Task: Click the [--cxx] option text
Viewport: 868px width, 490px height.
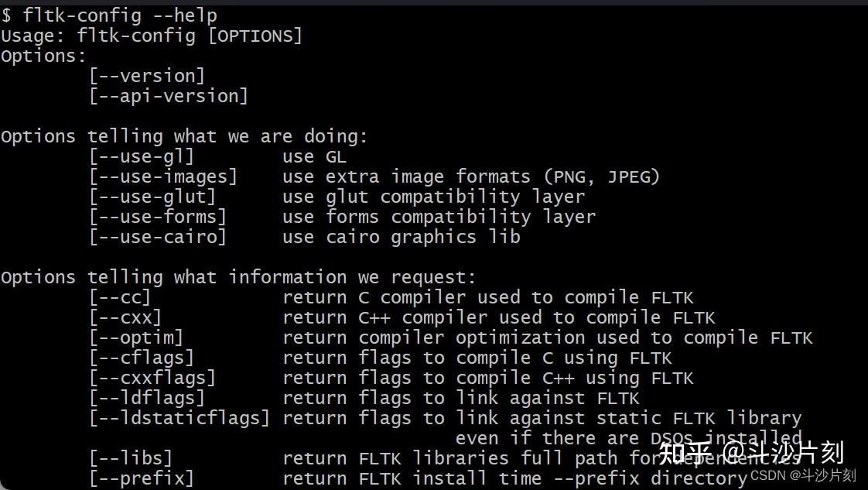Action: point(125,317)
